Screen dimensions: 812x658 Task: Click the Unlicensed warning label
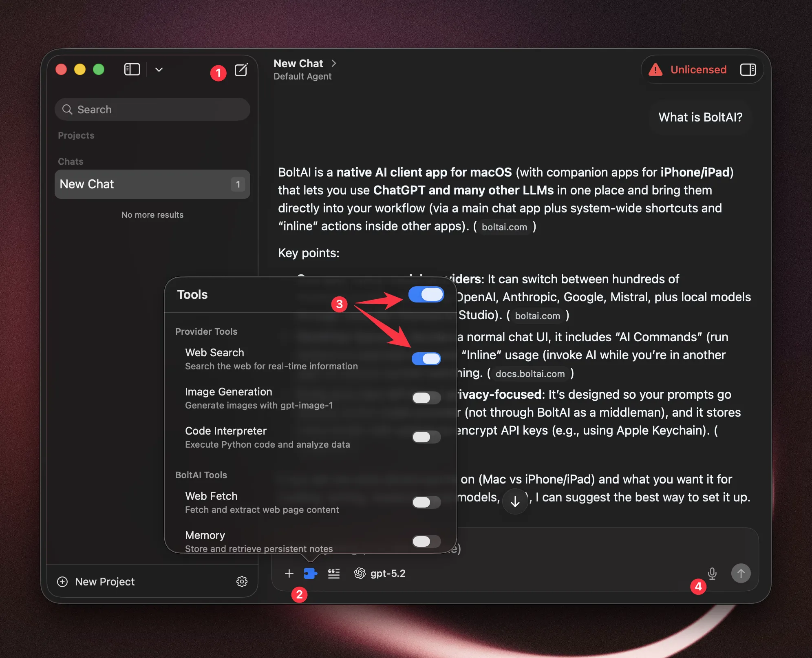(x=698, y=70)
